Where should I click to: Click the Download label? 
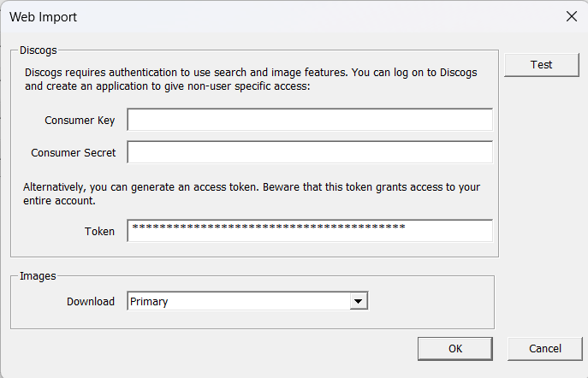(91, 302)
